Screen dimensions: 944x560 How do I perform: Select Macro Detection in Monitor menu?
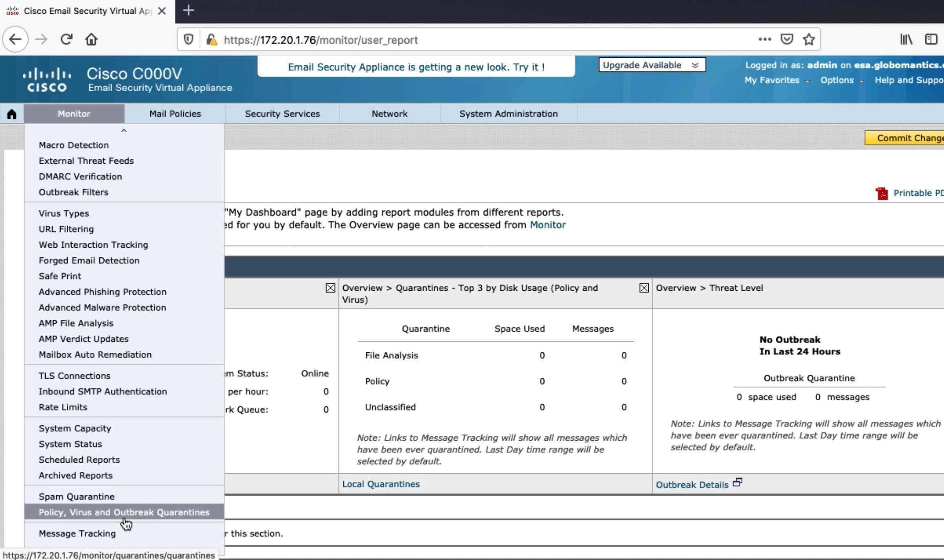[x=74, y=145]
